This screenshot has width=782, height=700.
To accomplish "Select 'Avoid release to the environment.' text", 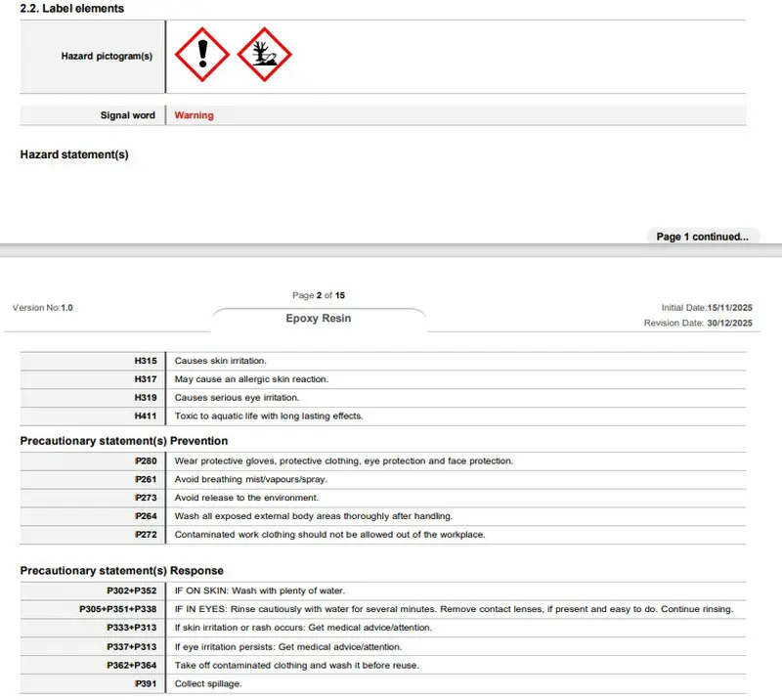I will [x=246, y=498].
